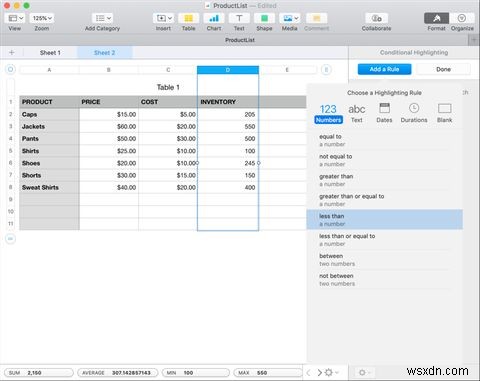480x381 pixels.
Task: Click the table select handle at top-left
Action: coord(10,69)
